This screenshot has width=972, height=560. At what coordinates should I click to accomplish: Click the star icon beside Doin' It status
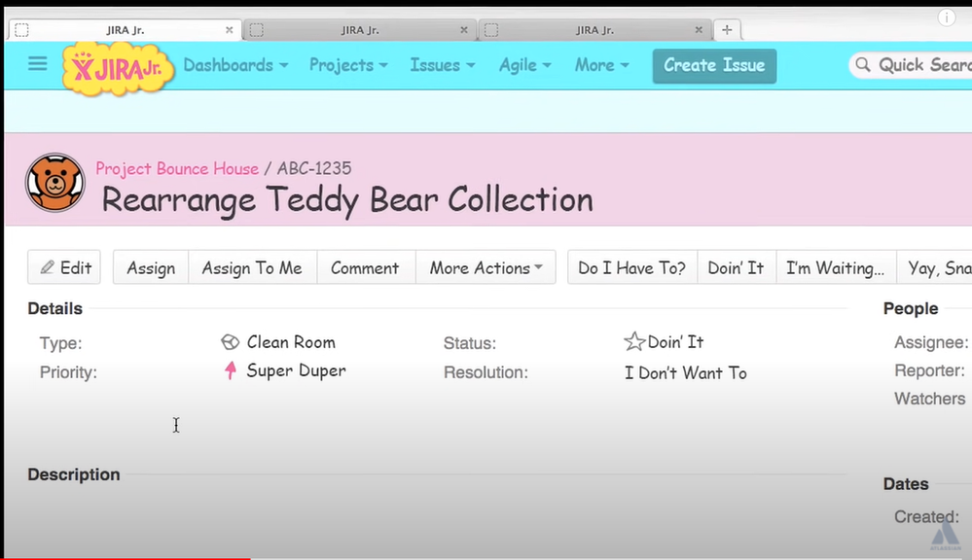click(x=634, y=341)
